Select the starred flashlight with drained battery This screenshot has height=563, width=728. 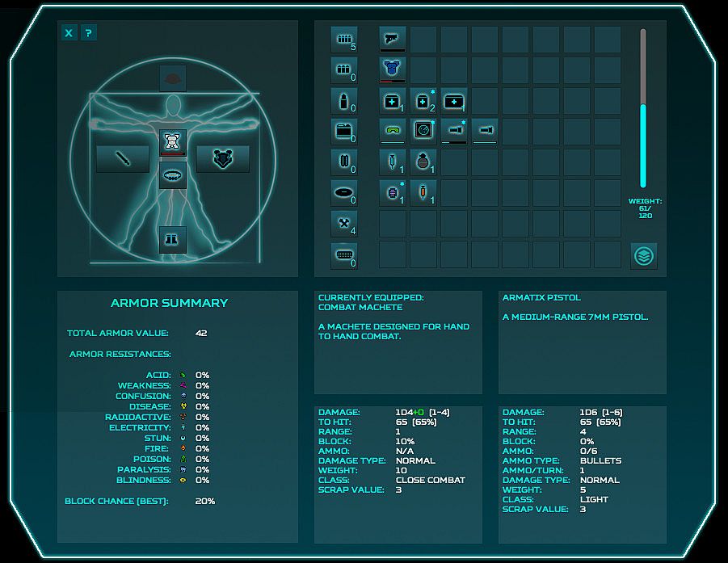click(x=453, y=132)
